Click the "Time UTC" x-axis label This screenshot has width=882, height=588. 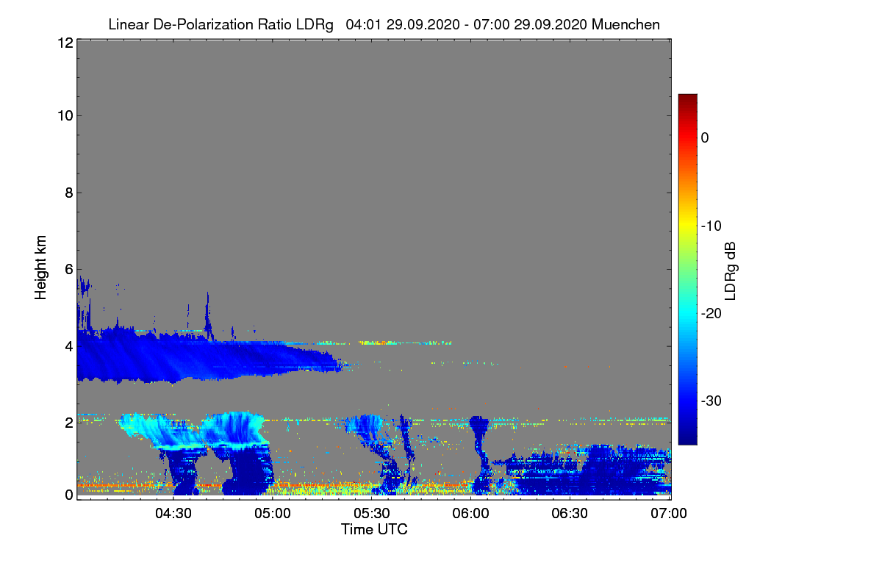[374, 529]
